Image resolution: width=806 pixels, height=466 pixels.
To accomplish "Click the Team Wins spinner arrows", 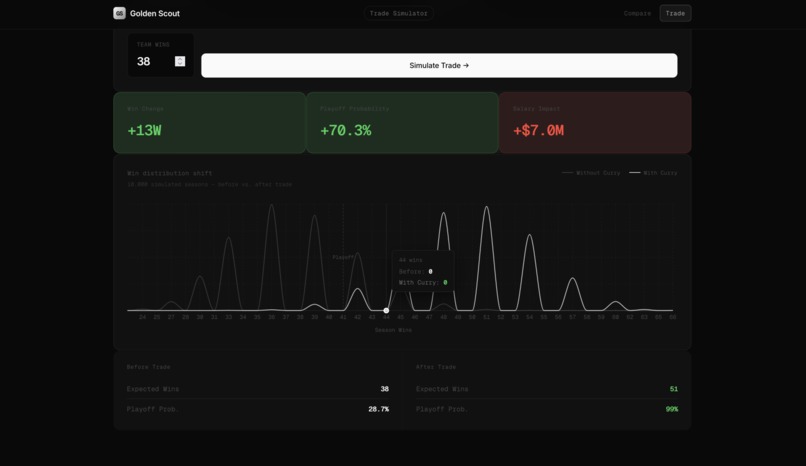I will tap(180, 61).
